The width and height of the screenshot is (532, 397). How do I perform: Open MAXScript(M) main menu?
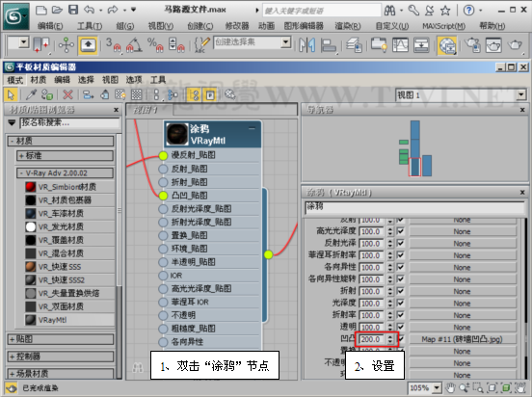443,26
